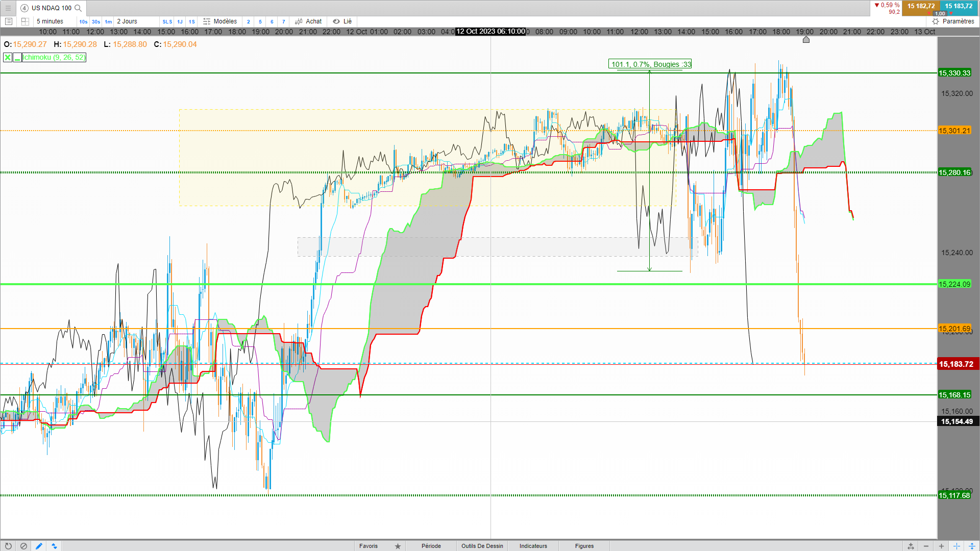This screenshot has width=980, height=551.
Task: Minimize the Ichimoku indicator label
Action: 17,57
